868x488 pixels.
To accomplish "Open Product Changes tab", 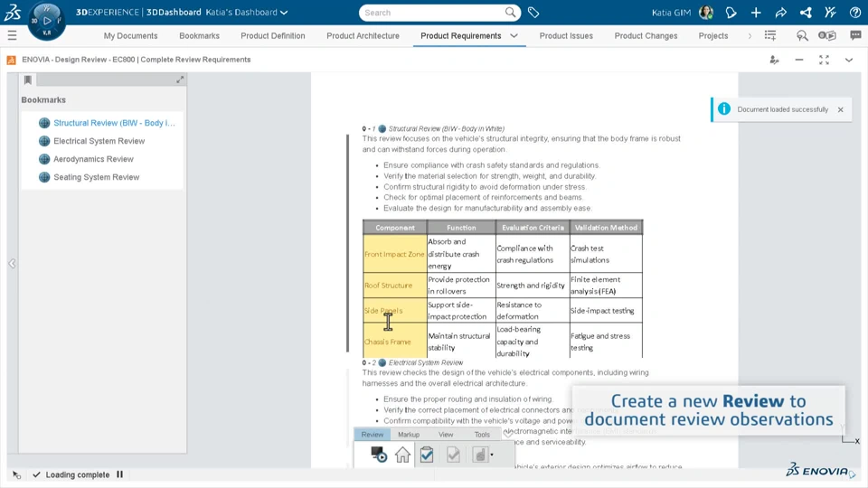I will (x=646, y=35).
